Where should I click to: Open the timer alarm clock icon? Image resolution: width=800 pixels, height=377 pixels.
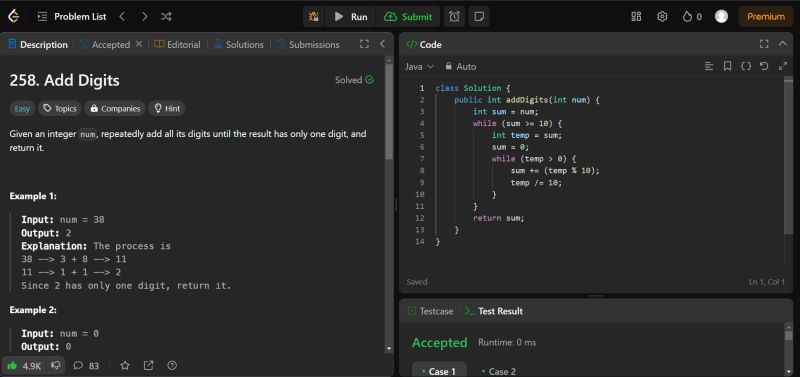click(x=454, y=17)
